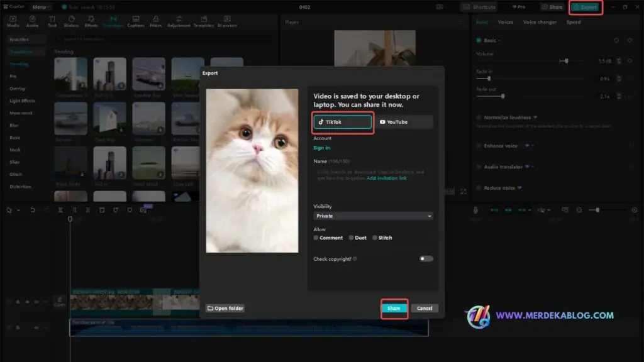Select the Overlay transitions category
This screenshot has height=362, width=644.
click(18, 89)
